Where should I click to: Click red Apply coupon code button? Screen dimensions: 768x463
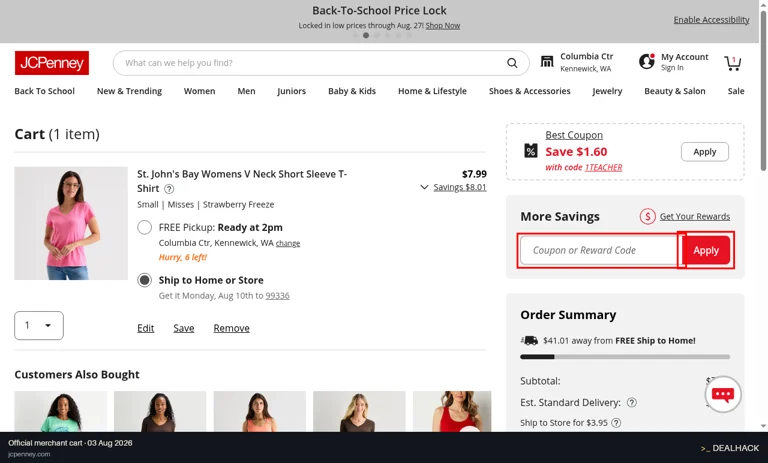(706, 250)
